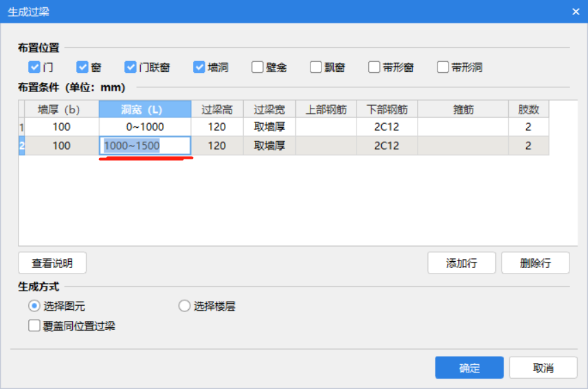The height and width of the screenshot is (389, 588).
Task: Select row 1 2C12 cell
Action: (x=387, y=126)
